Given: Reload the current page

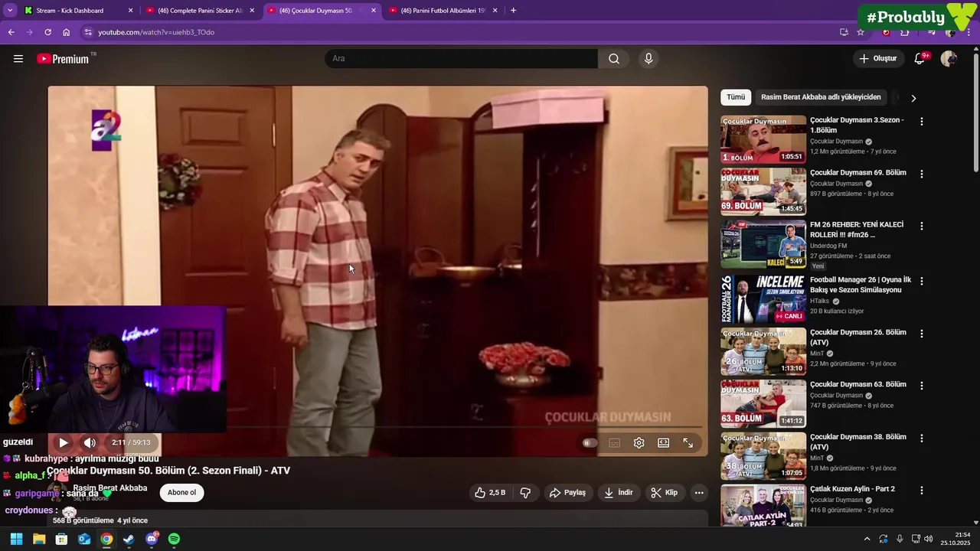Looking at the screenshot, I should click(x=47, y=32).
